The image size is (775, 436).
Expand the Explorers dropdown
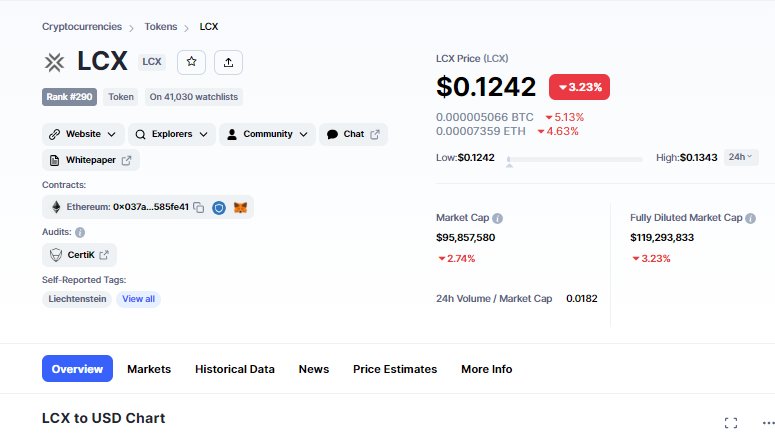tap(172, 134)
